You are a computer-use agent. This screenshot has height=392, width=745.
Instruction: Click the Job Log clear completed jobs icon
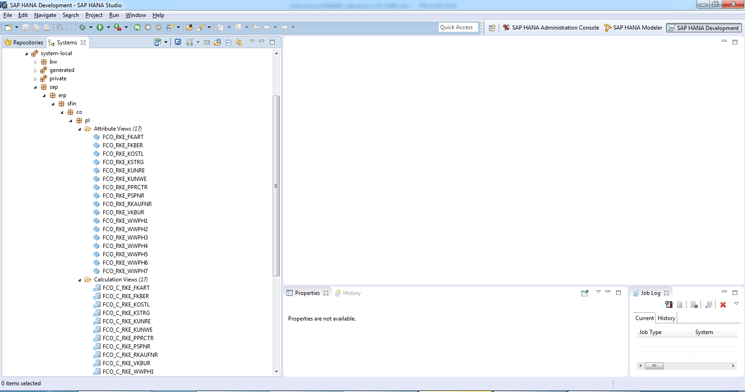point(694,305)
